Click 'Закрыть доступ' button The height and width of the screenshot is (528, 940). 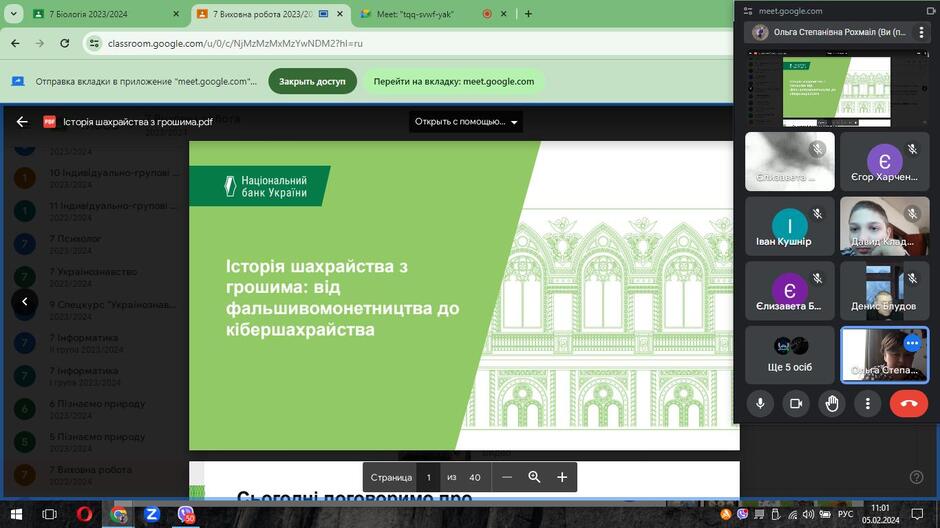click(x=312, y=82)
